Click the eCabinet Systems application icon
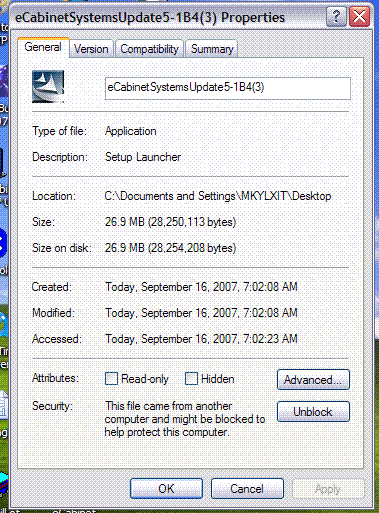 pos(48,86)
